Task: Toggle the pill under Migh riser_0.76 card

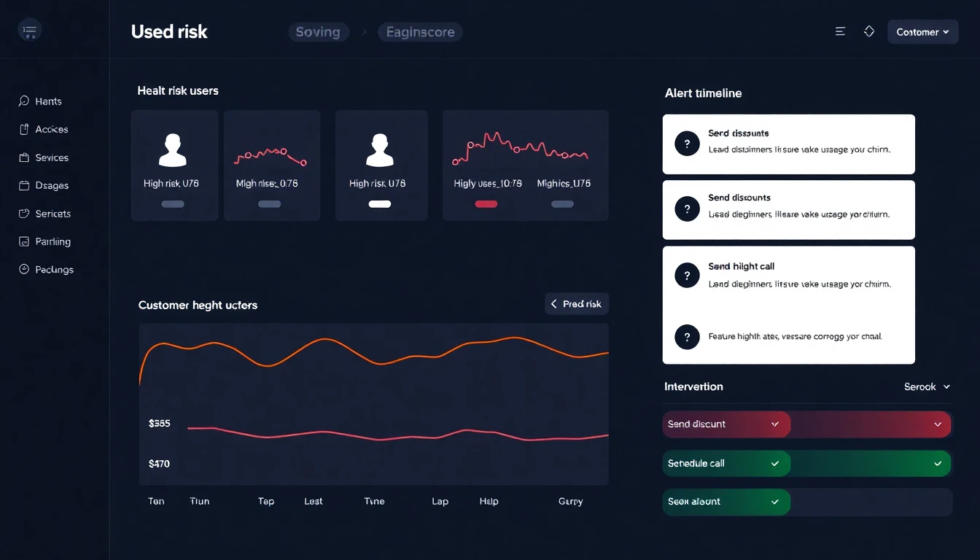Action: pos(269,204)
